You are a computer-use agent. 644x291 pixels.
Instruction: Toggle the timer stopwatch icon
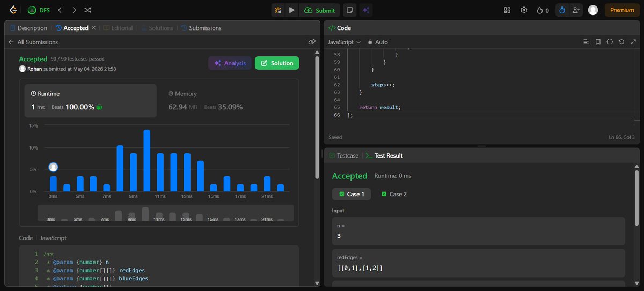coord(562,10)
